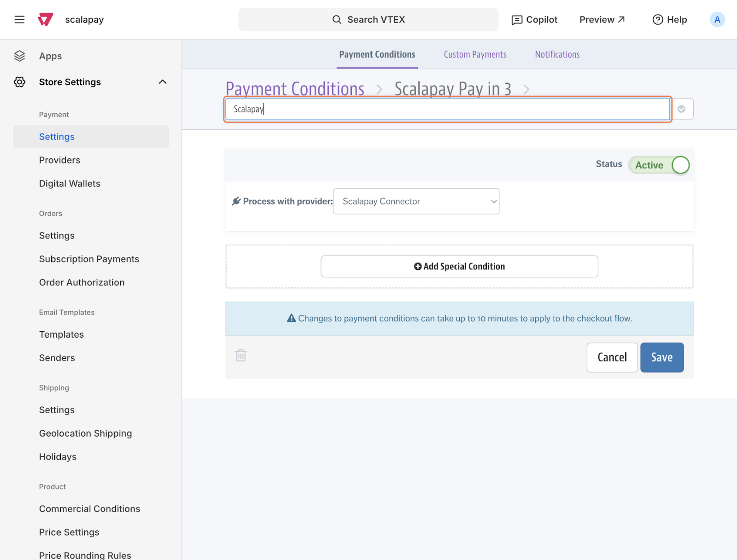Open Geolocation Shipping in the sidebar
Screen dimensions: 737x560
(x=85, y=433)
